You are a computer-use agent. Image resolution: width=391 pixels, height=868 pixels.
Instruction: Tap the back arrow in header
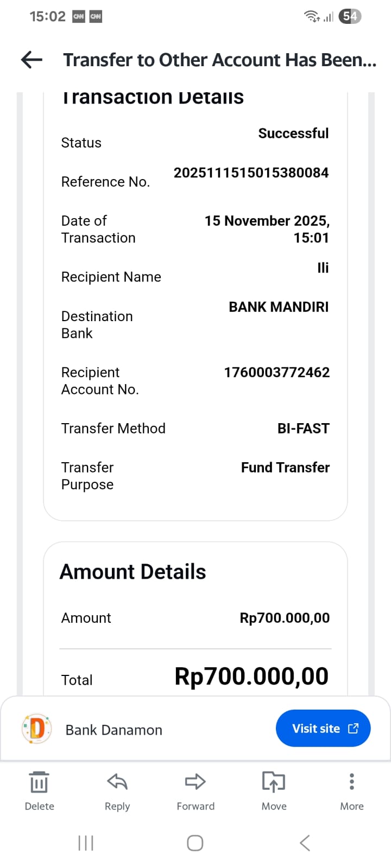point(31,60)
